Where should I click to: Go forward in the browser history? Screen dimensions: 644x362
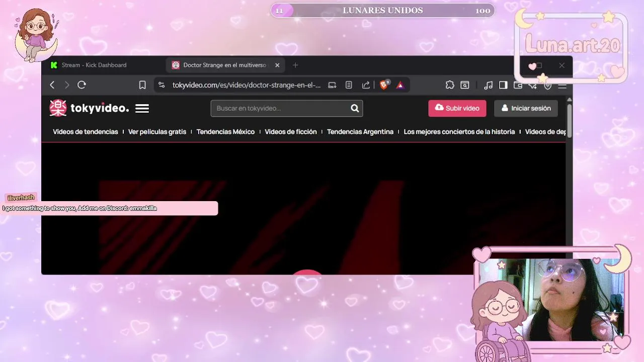tap(67, 85)
